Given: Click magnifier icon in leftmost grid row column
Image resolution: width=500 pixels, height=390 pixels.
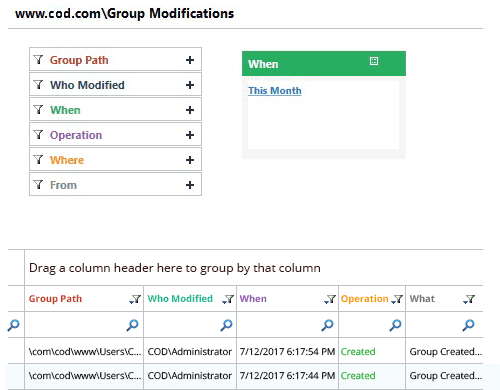Looking at the screenshot, I should 14,325.
